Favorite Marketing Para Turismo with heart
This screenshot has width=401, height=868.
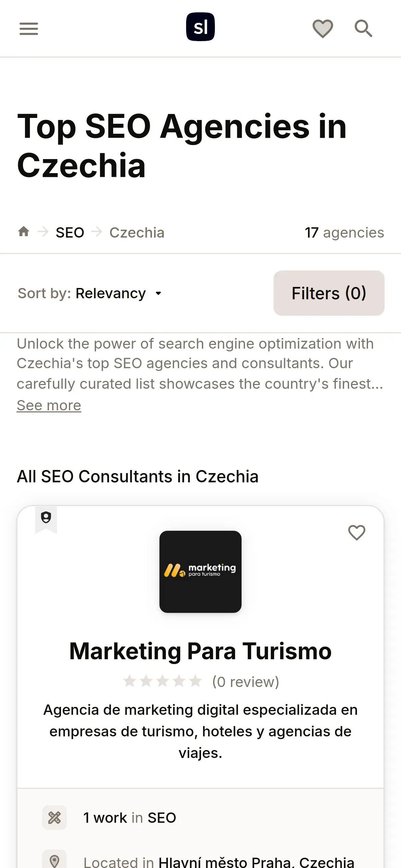356,533
